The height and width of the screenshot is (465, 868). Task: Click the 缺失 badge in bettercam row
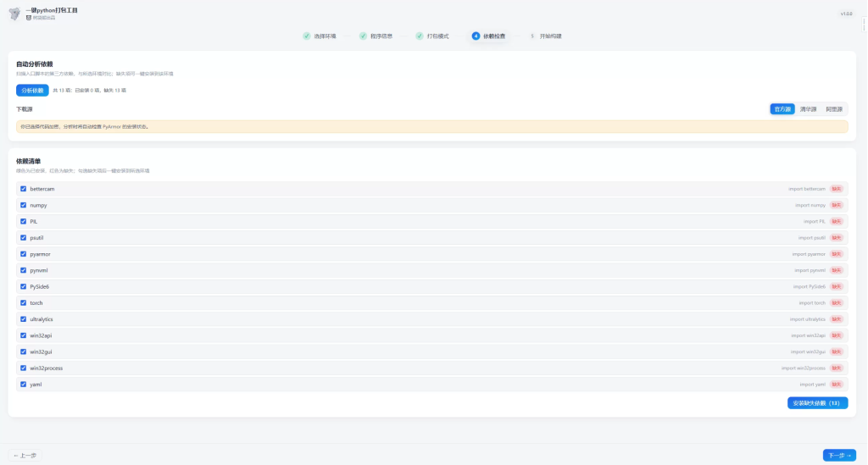pos(837,189)
